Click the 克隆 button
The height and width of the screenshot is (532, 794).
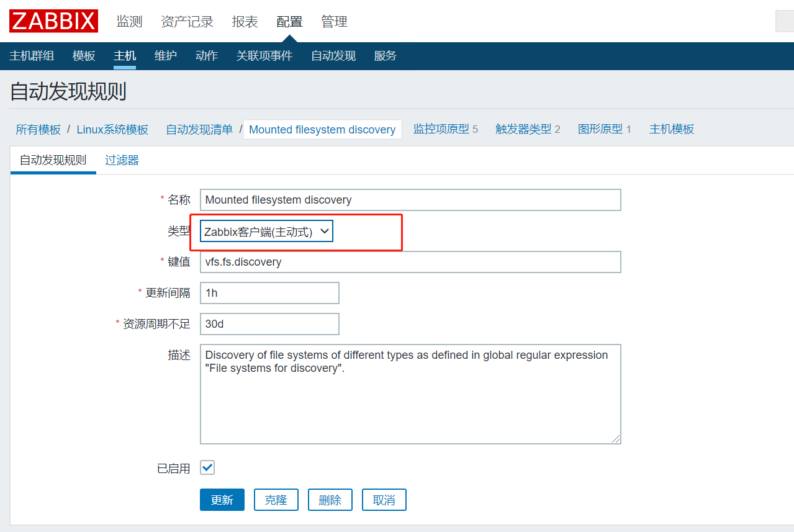click(x=276, y=500)
